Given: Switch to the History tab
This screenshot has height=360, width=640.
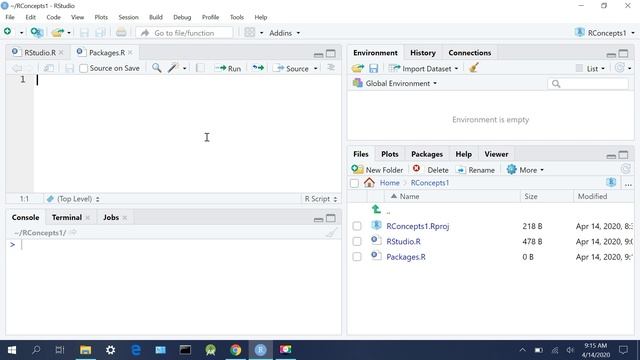Looking at the screenshot, I should 422,53.
